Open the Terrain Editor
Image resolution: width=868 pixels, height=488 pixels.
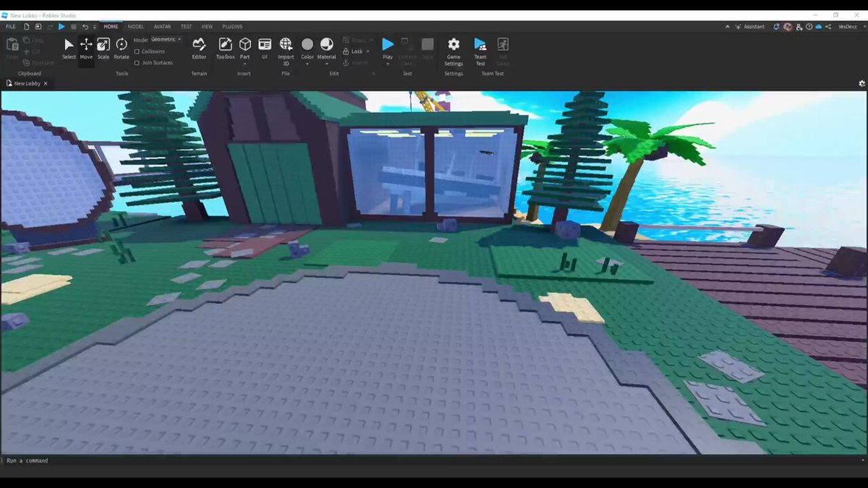(x=199, y=48)
